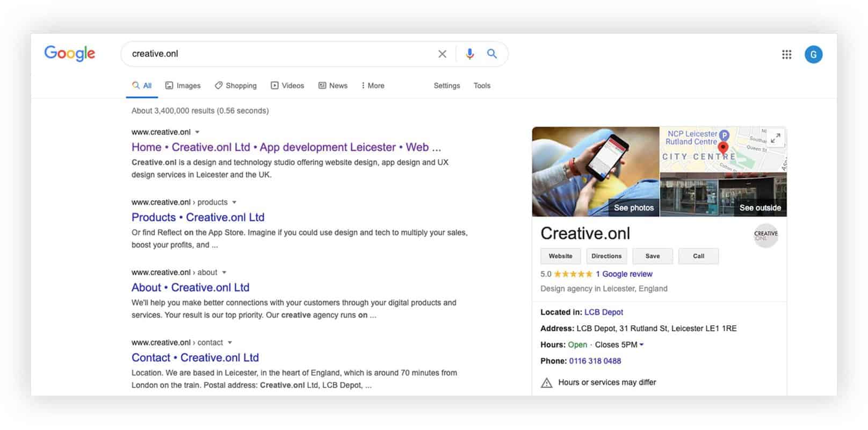Image resolution: width=868 pixels, height=430 pixels.
Task: Switch to the Videos tab
Action: [x=287, y=85]
